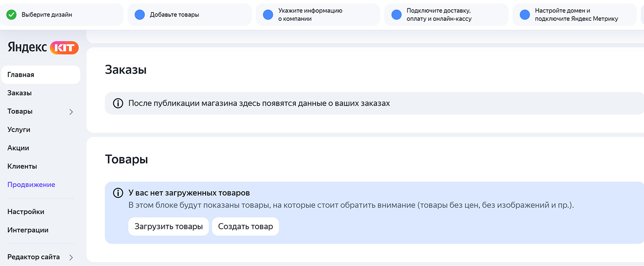Click the Товары section heading
Viewport: 644px width, 266px height.
pos(127,160)
